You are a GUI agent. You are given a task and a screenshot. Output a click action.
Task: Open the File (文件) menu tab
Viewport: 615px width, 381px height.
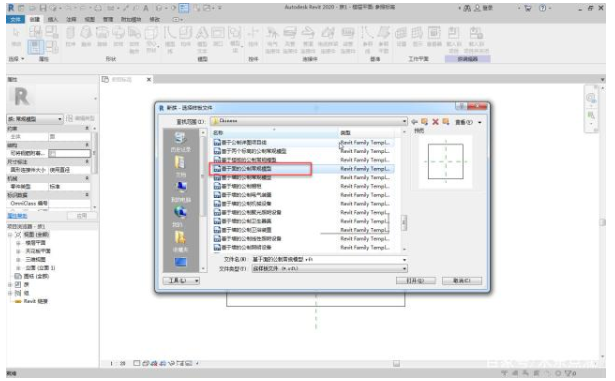click(15, 19)
